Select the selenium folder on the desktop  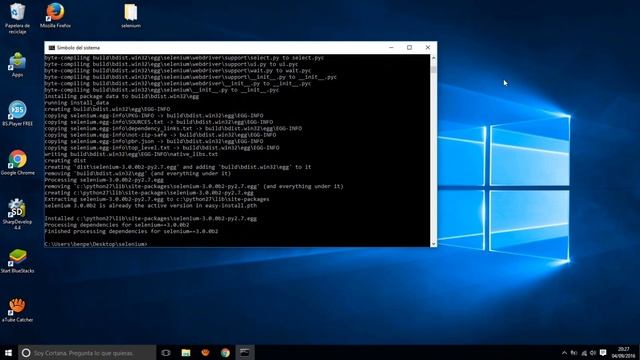tap(131, 16)
